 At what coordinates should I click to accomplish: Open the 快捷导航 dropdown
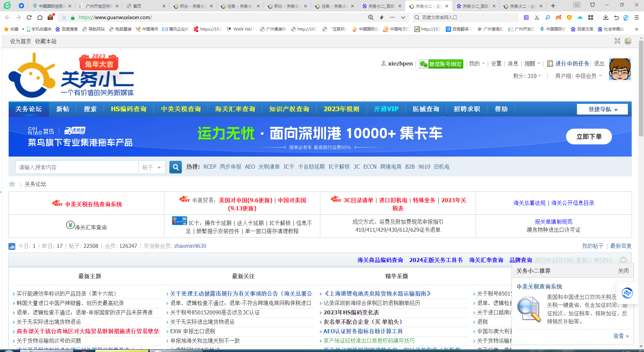602,109
